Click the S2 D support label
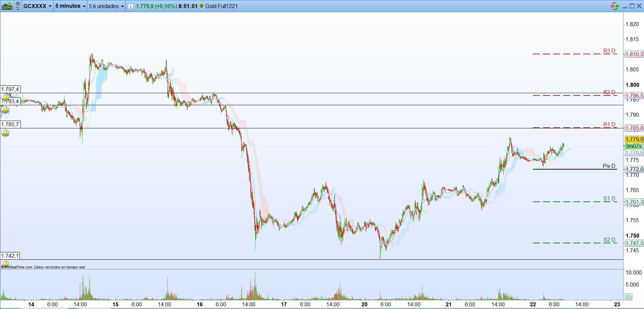The width and height of the screenshot is (644, 309). point(609,240)
